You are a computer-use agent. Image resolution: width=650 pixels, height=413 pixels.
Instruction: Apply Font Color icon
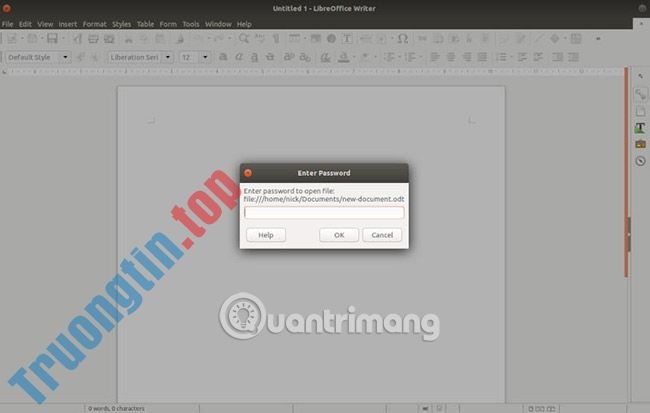343,57
